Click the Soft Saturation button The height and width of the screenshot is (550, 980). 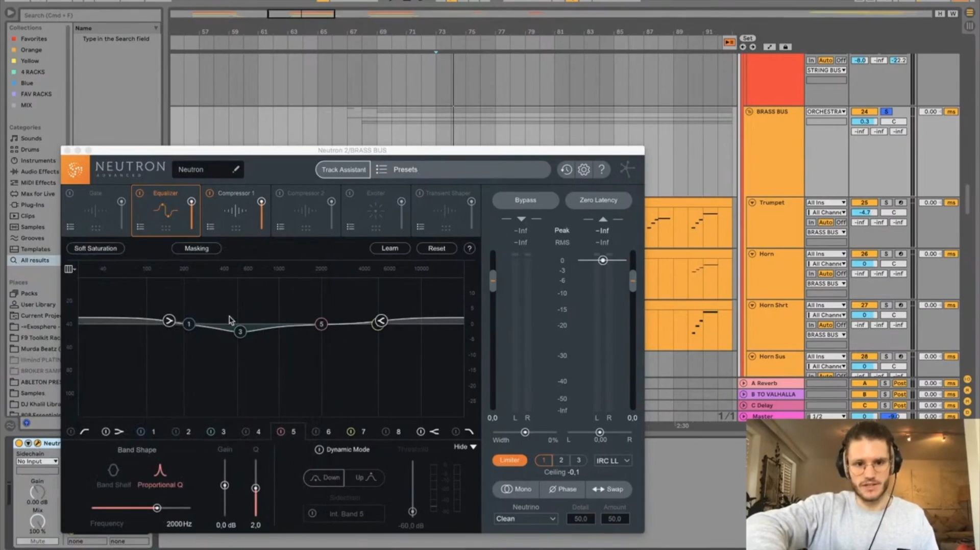pyautogui.click(x=95, y=248)
